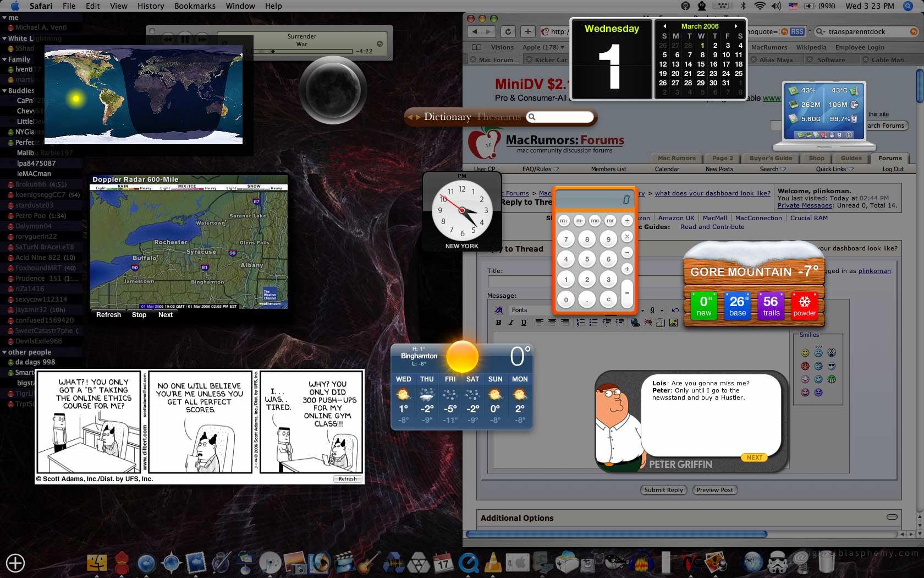This screenshot has width=924, height=578.
Task: Open the forum Search dropdown
Action: [773, 169]
